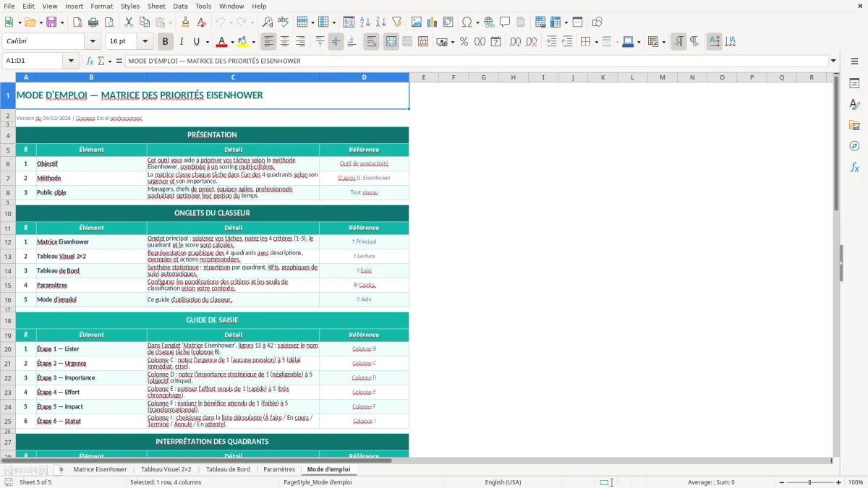Image resolution: width=868 pixels, height=488 pixels.
Task: Open sidebar Properties panel
Action: point(854,83)
